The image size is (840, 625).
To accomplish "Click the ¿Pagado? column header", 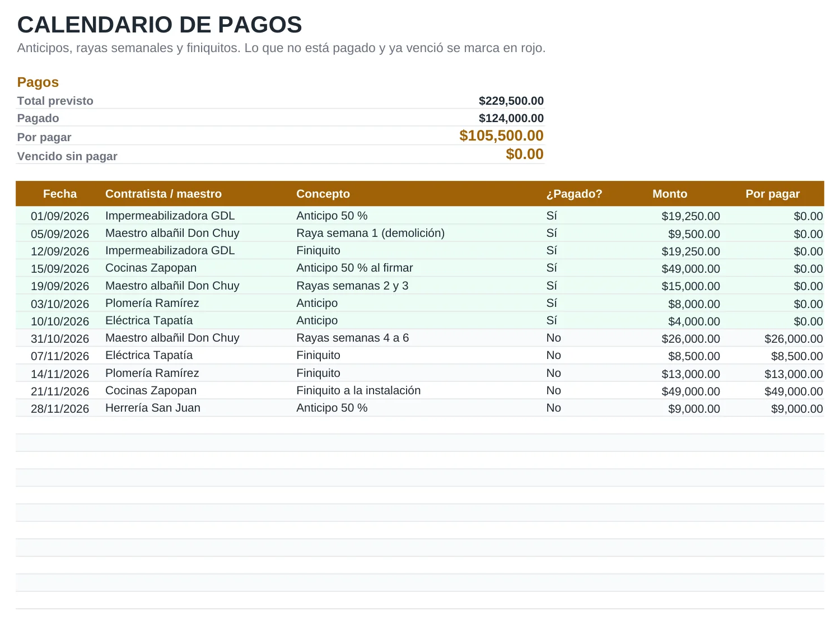I will pos(575,194).
